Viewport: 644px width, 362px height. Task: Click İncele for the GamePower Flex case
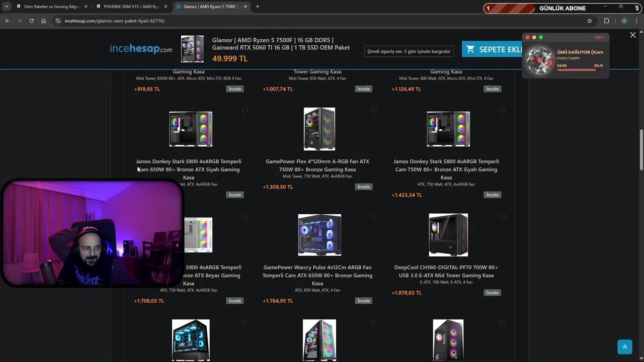tap(364, 187)
